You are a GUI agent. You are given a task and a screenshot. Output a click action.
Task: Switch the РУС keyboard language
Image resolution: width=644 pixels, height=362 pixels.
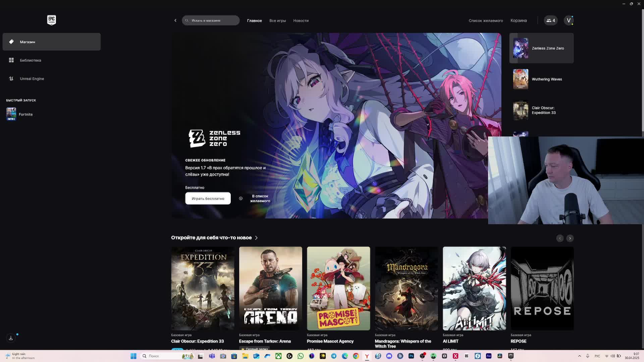597,356
